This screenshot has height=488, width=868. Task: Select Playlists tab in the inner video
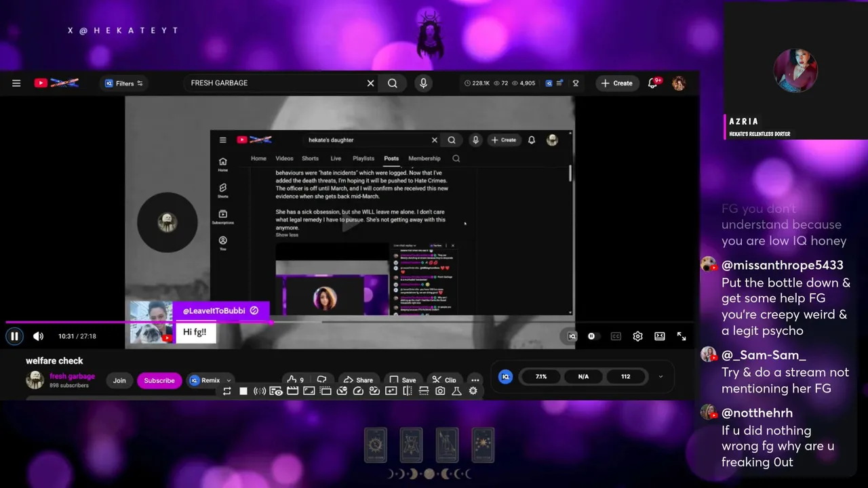[363, 159]
